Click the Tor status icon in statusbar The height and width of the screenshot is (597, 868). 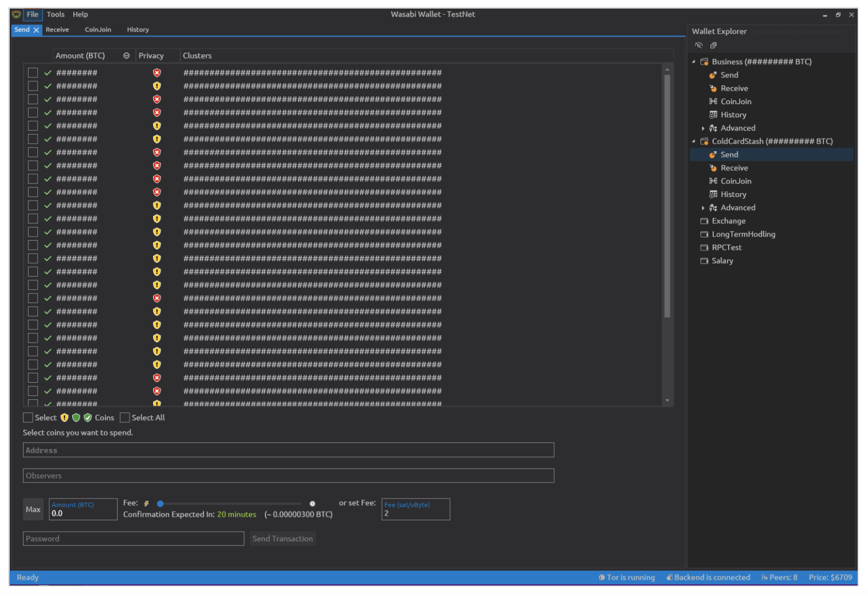[601, 578]
